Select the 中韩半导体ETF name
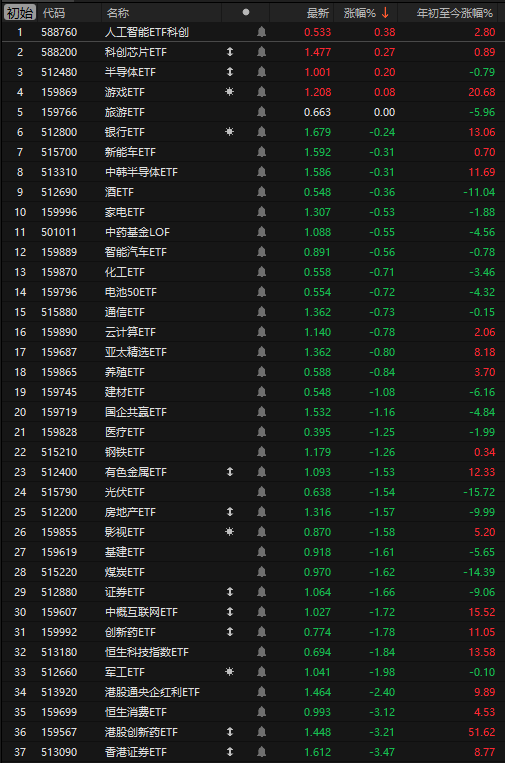 141,172
